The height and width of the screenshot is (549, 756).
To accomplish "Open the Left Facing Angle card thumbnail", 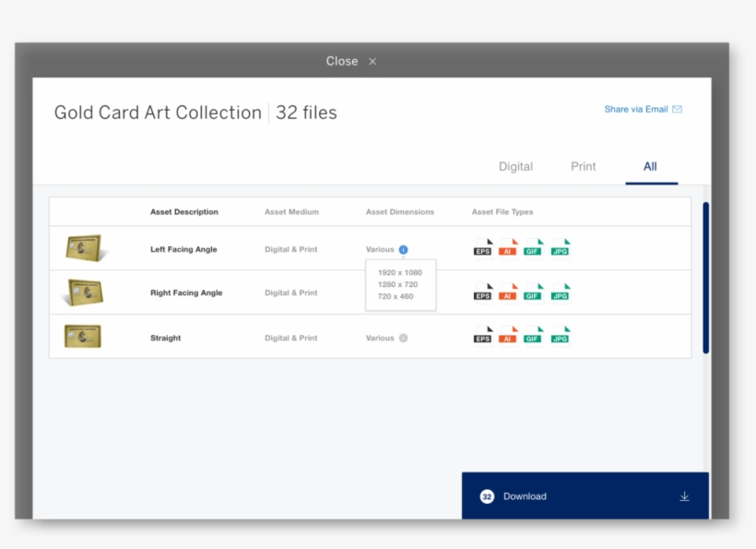I will (84, 248).
